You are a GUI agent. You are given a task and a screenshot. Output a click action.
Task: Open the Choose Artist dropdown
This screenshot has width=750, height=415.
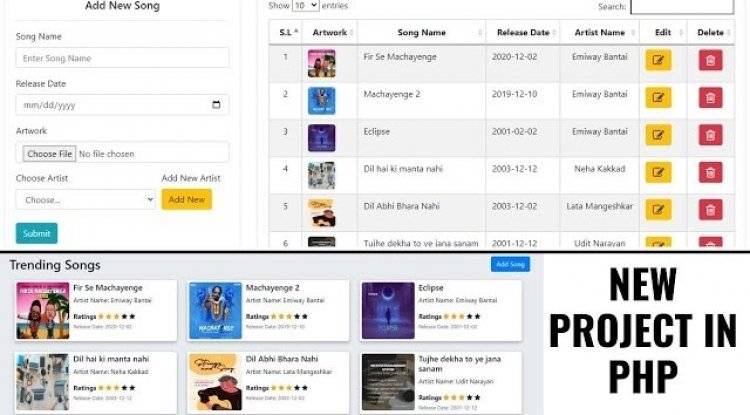tap(86, 199)
